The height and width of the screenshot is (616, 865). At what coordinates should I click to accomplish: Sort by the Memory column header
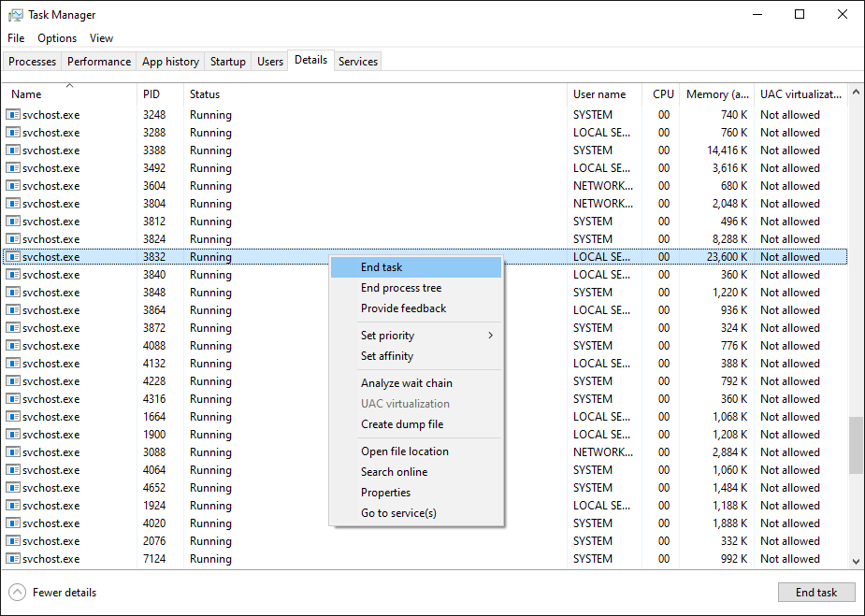(716, 93)
